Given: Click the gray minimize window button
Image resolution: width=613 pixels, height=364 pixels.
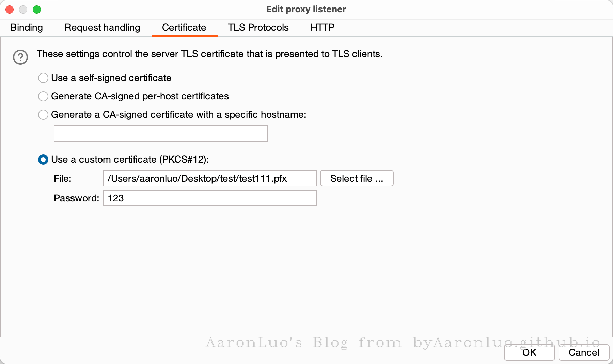Looking at the screenshot, I should 23,10.
